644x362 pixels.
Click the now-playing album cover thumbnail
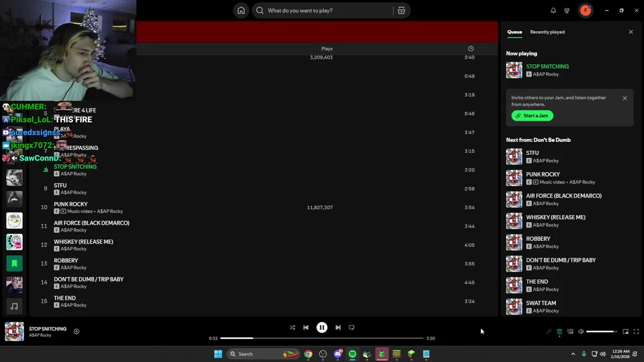coord(14,332)
